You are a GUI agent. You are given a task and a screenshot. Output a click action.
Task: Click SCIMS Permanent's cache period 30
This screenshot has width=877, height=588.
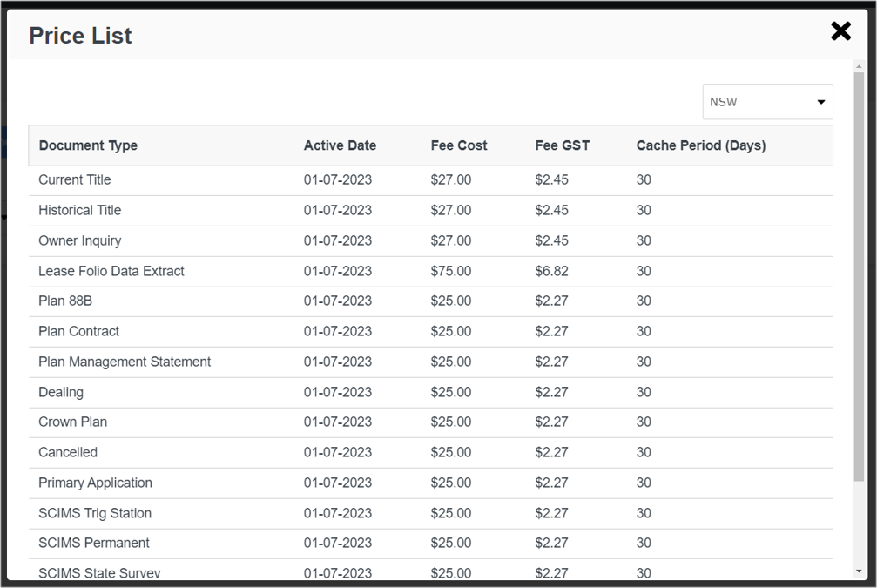point(644,543)
